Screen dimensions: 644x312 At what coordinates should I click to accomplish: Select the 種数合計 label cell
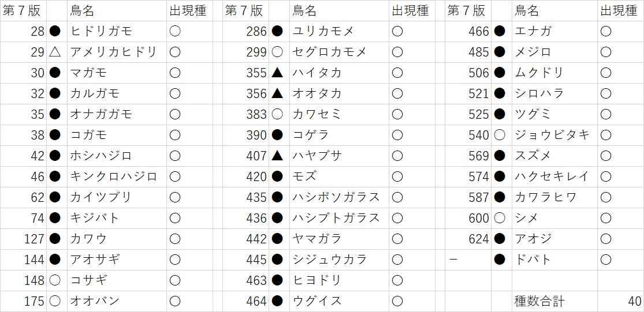click(x=539, y=301)
